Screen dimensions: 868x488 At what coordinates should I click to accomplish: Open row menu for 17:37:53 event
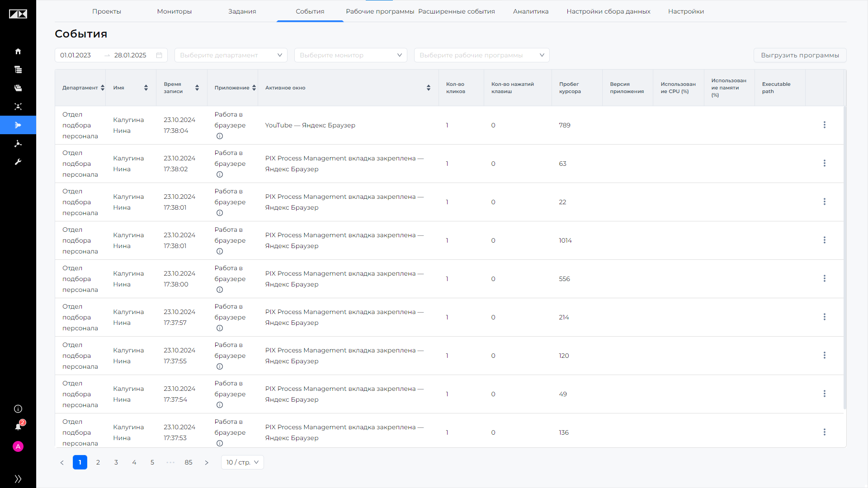[x=825, y=432]
